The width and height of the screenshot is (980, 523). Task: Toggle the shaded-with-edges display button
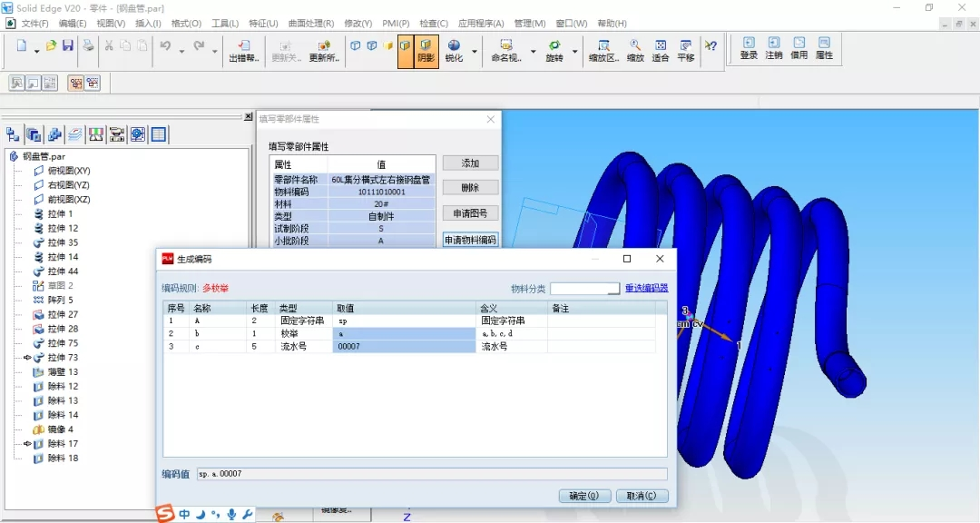tap(405, 46)
